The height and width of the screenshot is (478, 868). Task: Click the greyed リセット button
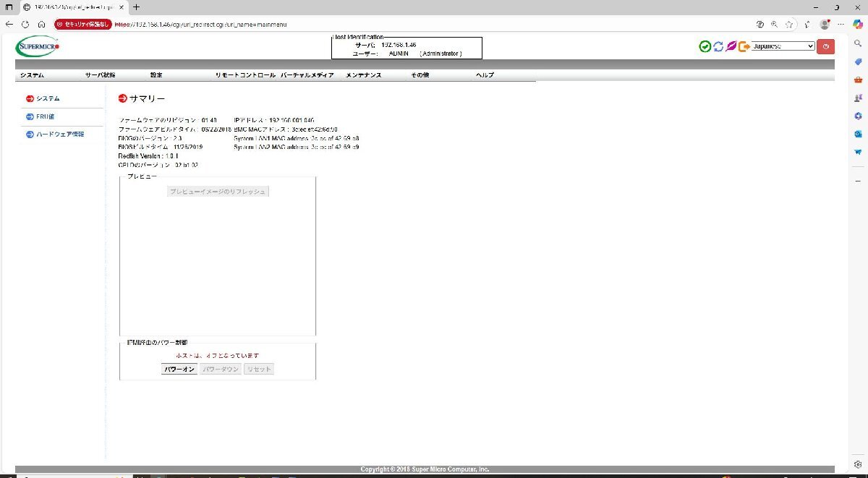point(259,369)
